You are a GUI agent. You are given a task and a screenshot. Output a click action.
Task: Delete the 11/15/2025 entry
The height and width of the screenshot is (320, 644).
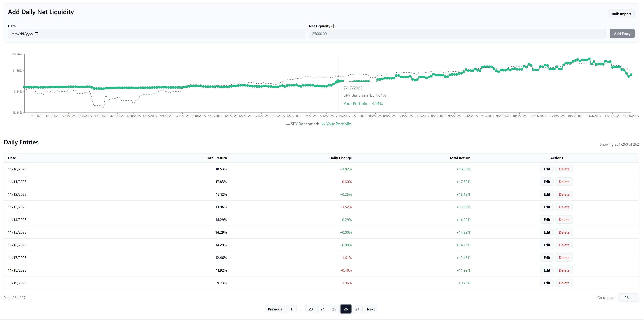[564, 232]
